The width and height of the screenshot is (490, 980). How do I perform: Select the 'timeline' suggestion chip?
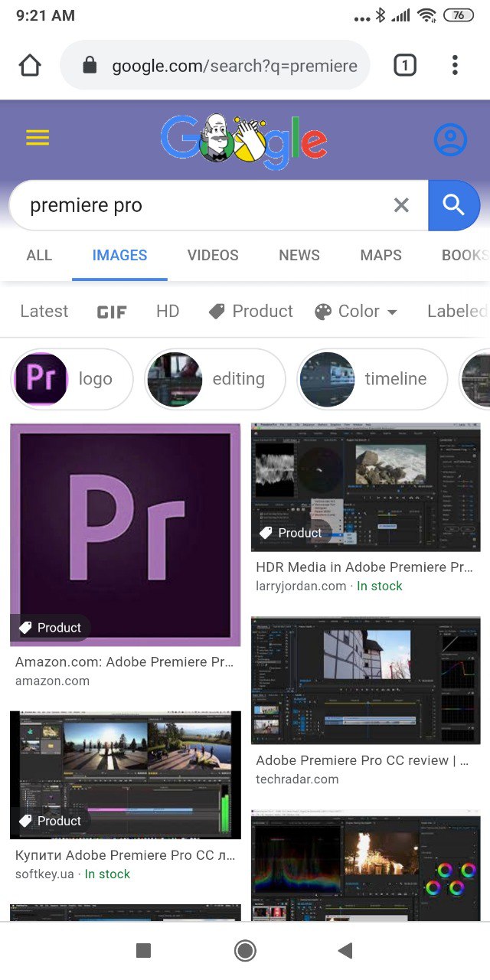[x=372, y=379]
